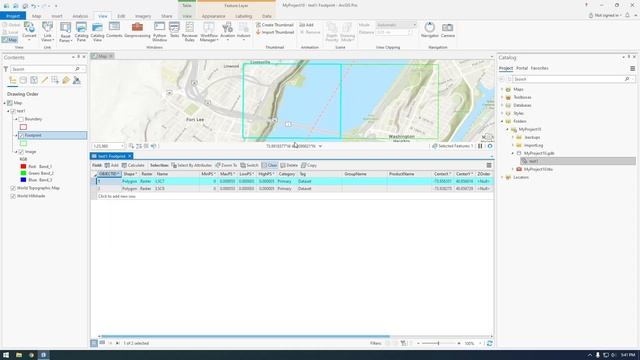The width and height of the screenshot is (640, 360).
Task: Open the Tasks pane icon
Action: click(174, 30)
